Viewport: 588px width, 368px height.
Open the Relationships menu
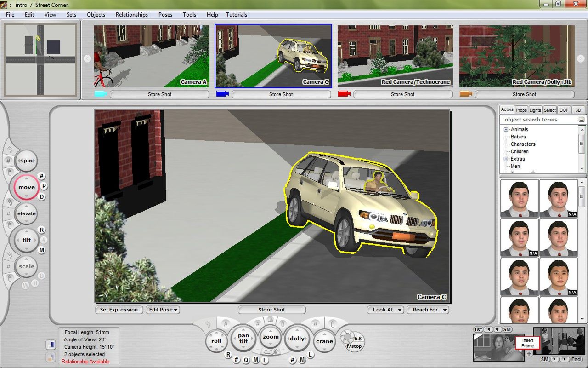(132, 15)
